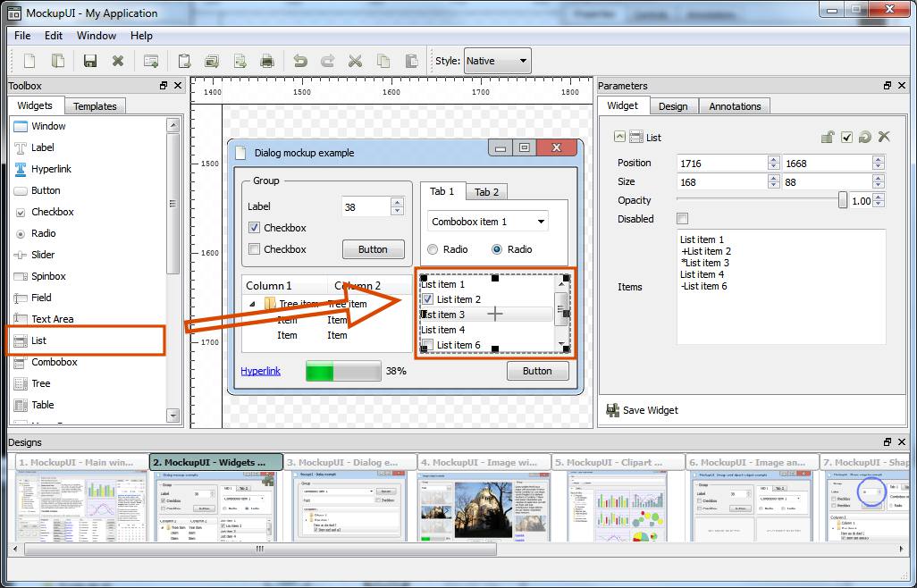
Task: Select the Button widget in Toolbox
Action: pos(37,190)
